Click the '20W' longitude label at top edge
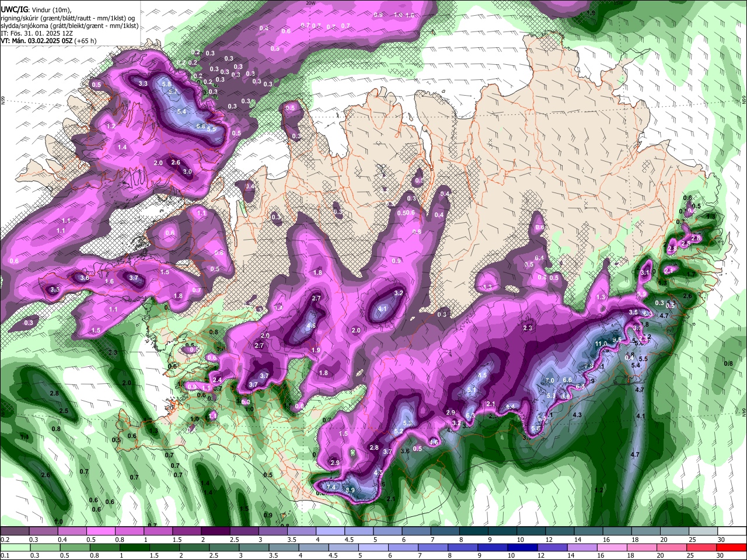 click(x=310, y=3)
